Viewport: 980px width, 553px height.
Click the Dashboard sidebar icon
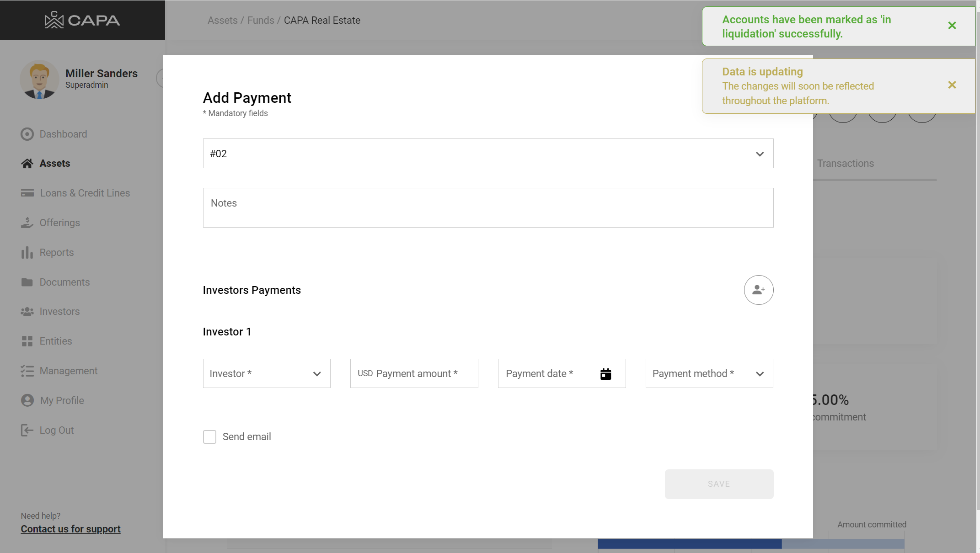27,134
